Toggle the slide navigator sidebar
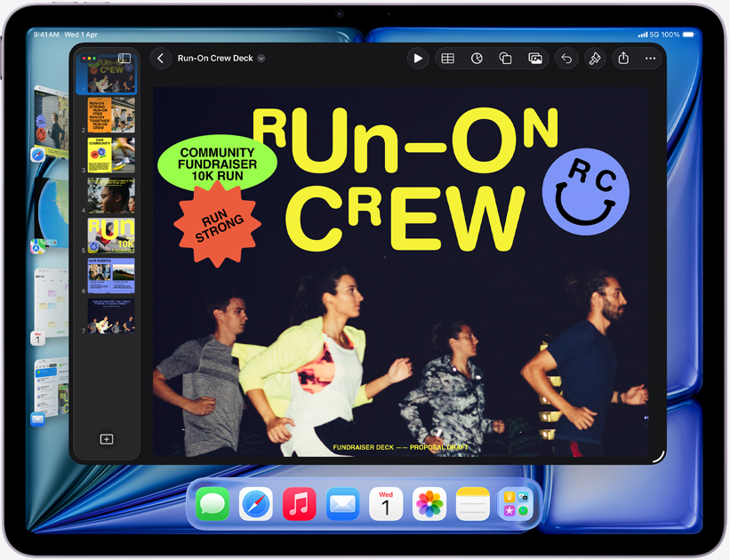 tap(124, 58)
